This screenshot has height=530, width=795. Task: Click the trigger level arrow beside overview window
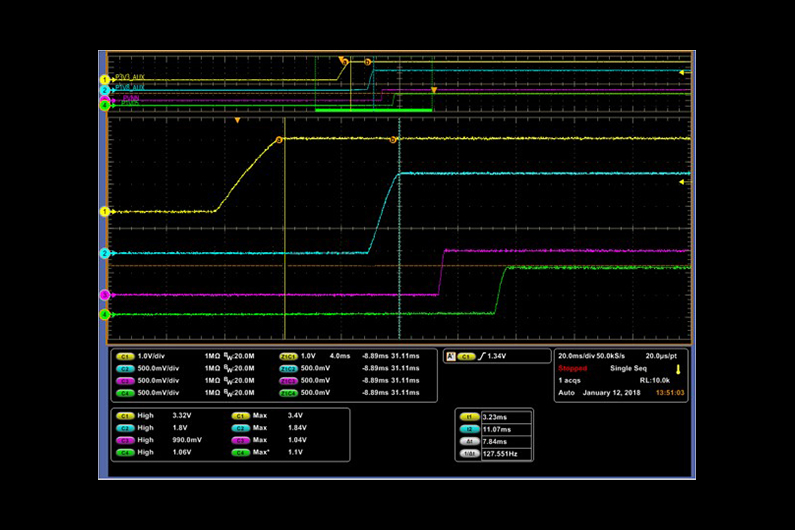[x=682, y=73]
